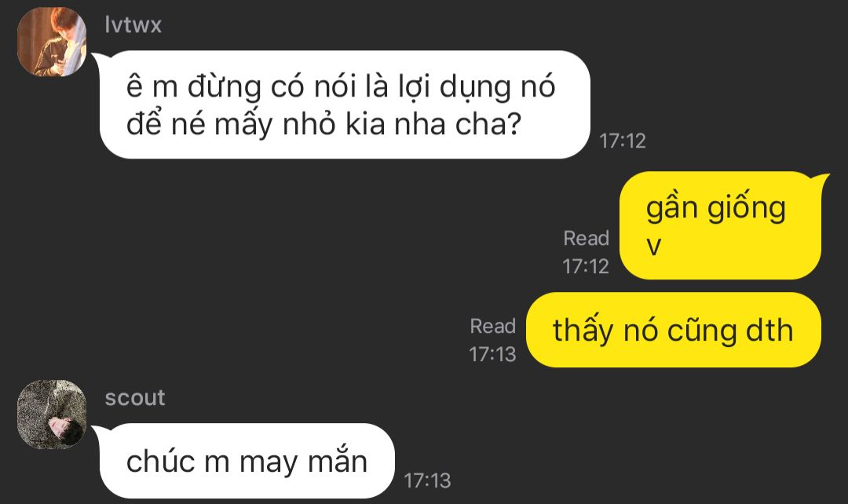Tap the lvtwx sender name
848x504 pixels.
(133, 25)
